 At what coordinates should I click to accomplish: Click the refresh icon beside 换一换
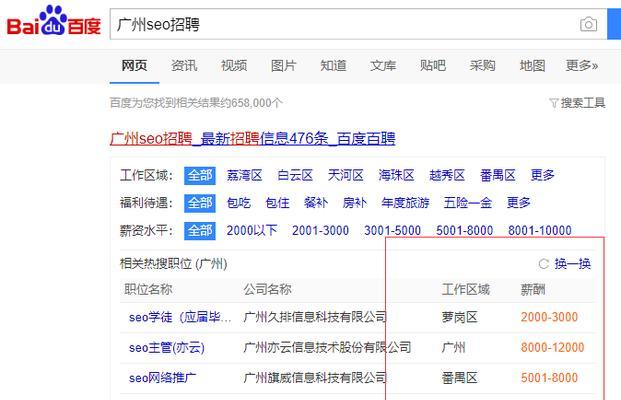tap(544, 264)
